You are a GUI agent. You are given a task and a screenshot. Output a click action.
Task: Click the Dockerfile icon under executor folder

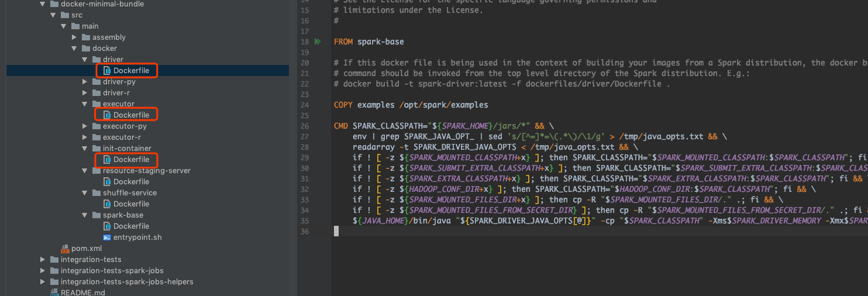click(107, 115)
